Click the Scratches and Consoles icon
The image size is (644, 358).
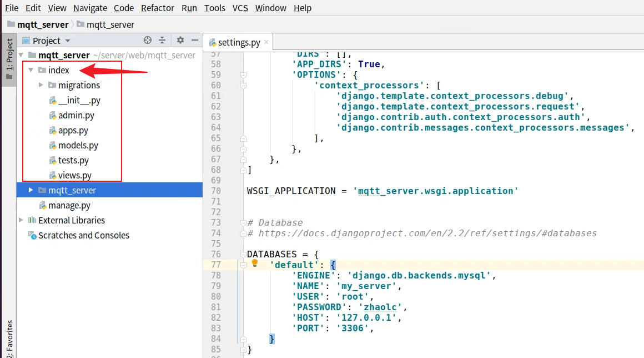[x=32, y=235]
